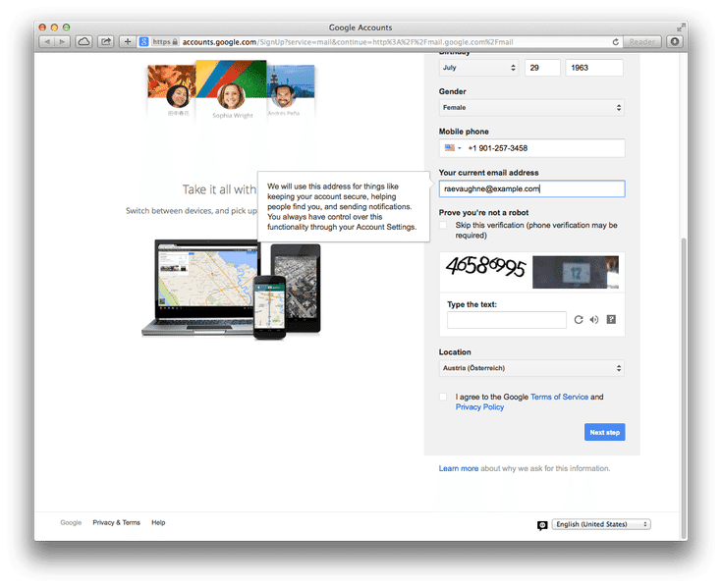The width and height of the screenshot is (722, 588).
Task: Click the laptop with maps image
Action: (201, 287)
